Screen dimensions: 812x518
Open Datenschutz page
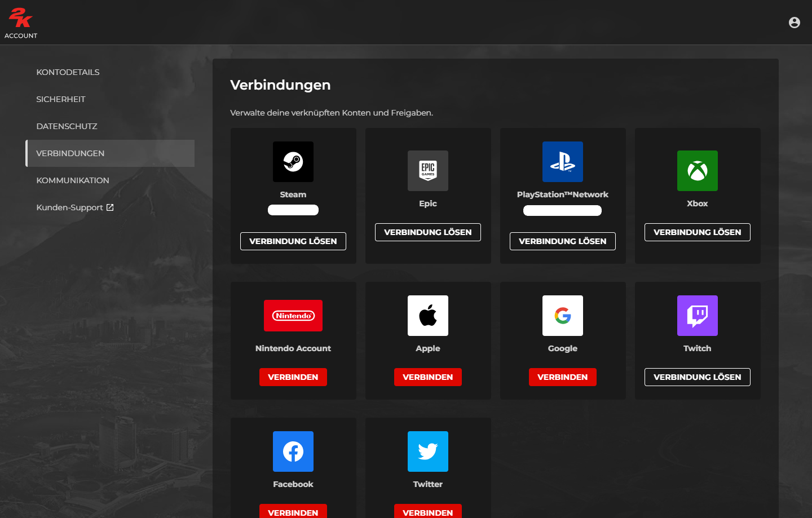point(110,126)
